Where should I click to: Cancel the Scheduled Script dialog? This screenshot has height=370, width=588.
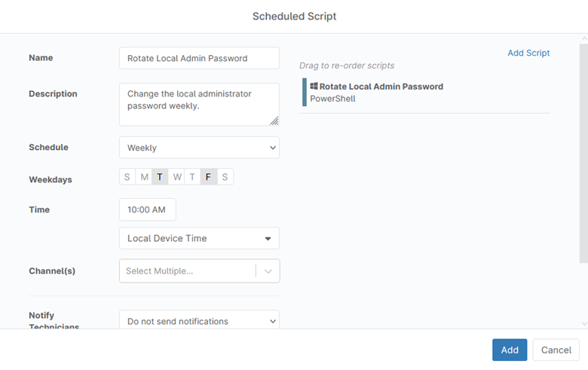pos(556,350)
